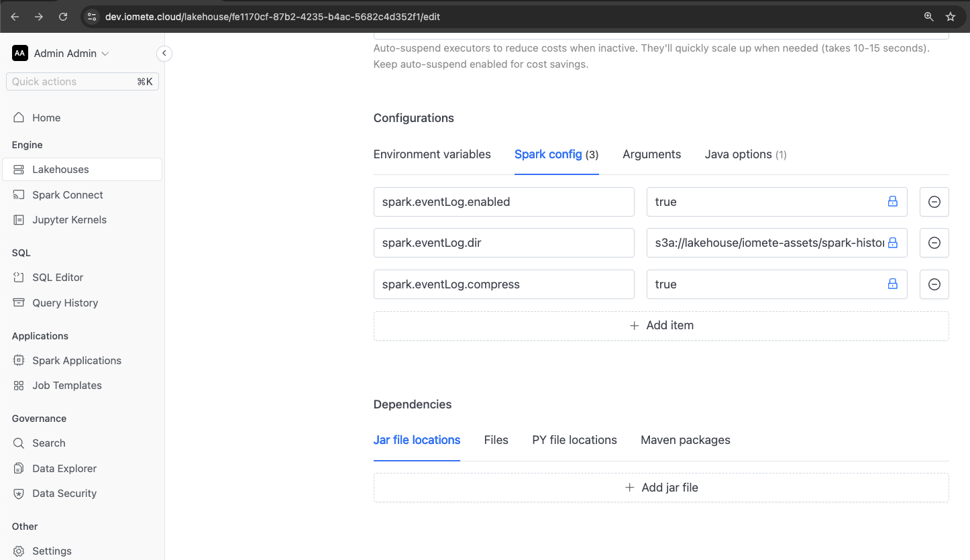Click the Governance sidebar group label
The height and width of the screenshot is (560, 970).
pyautogui.click(x=39, y=418)
